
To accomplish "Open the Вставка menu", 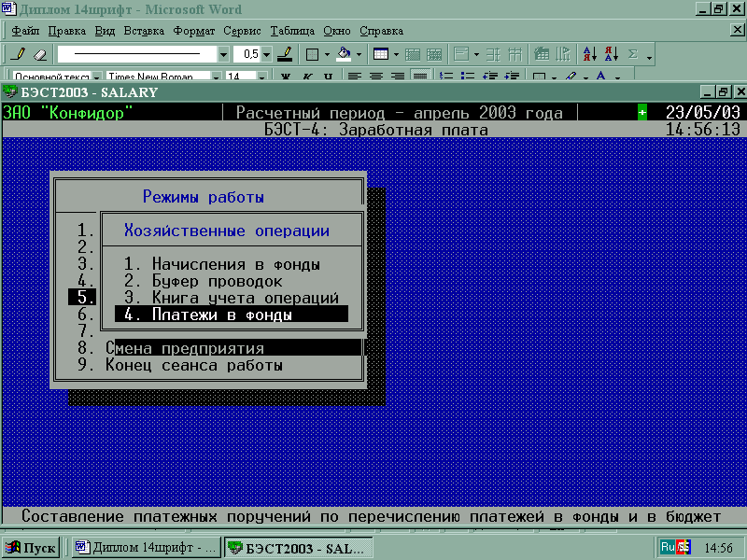I will point(144,31).
